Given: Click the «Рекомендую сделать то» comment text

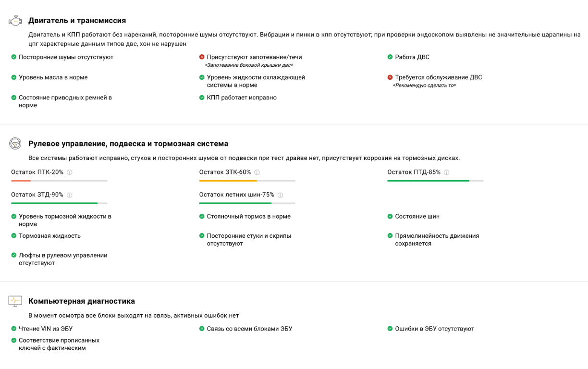Looking at the screenshot, I should tap(424, 86).
